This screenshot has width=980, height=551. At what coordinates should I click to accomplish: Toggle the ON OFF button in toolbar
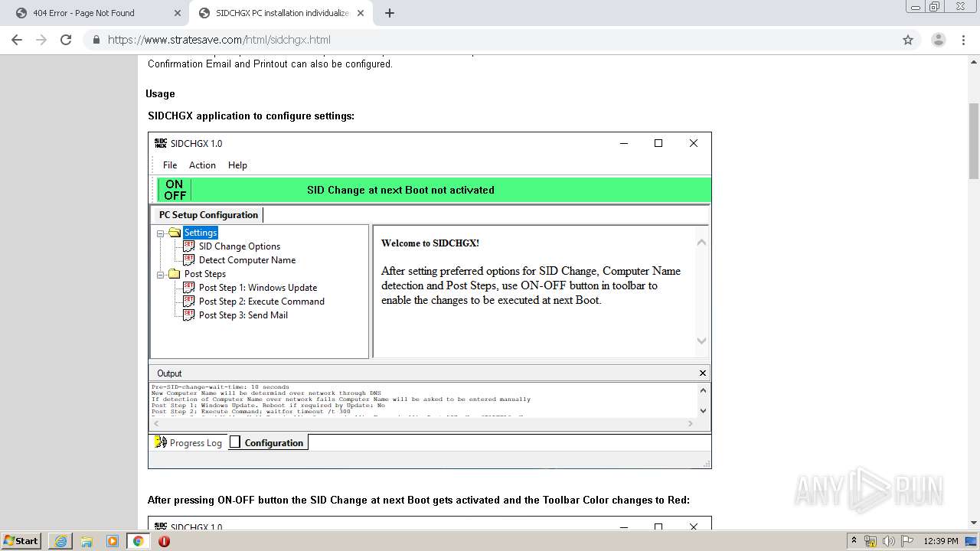(x=175, y=190)
